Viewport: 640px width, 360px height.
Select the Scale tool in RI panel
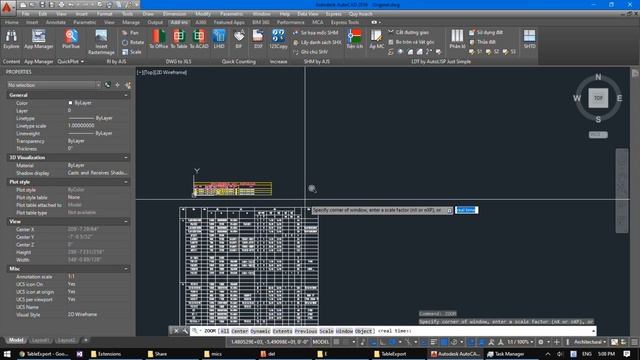[131, 52]
